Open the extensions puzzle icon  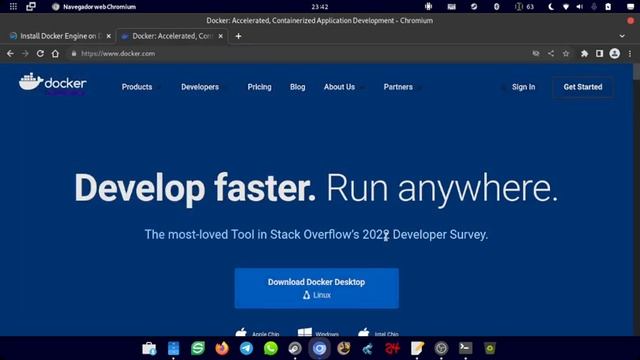[x=584, y=53]
